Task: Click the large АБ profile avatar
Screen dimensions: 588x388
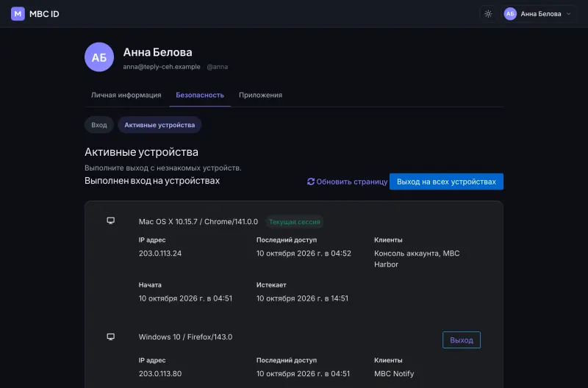Action: coord(99,57)
